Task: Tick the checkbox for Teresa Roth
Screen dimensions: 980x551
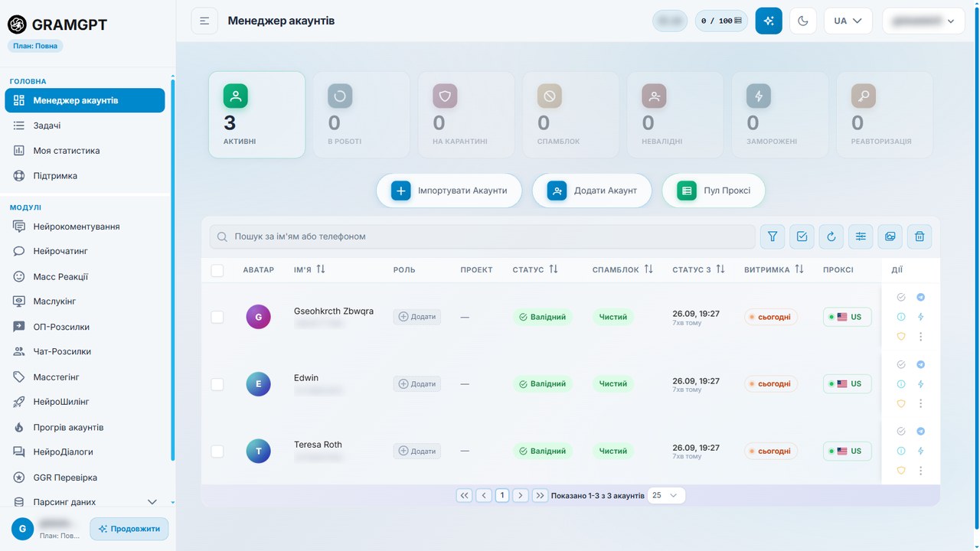Action: click(x=217, y=452)
